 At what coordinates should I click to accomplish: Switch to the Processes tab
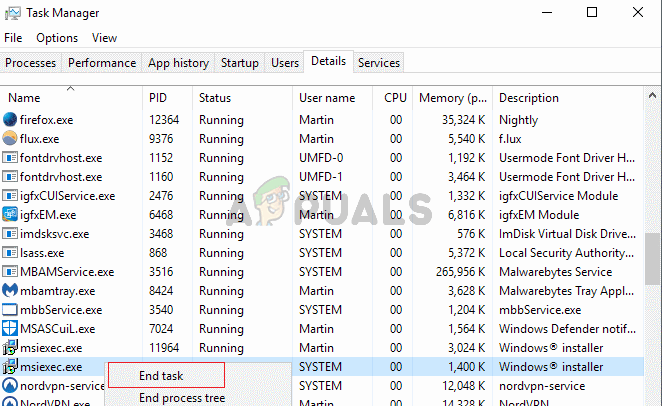click(30, 63)
